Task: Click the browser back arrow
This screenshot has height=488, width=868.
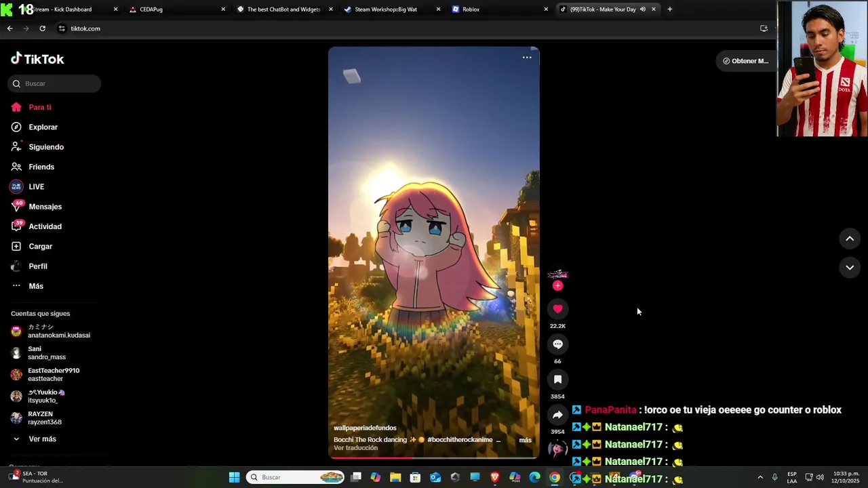Action: [x=9, y=28]
